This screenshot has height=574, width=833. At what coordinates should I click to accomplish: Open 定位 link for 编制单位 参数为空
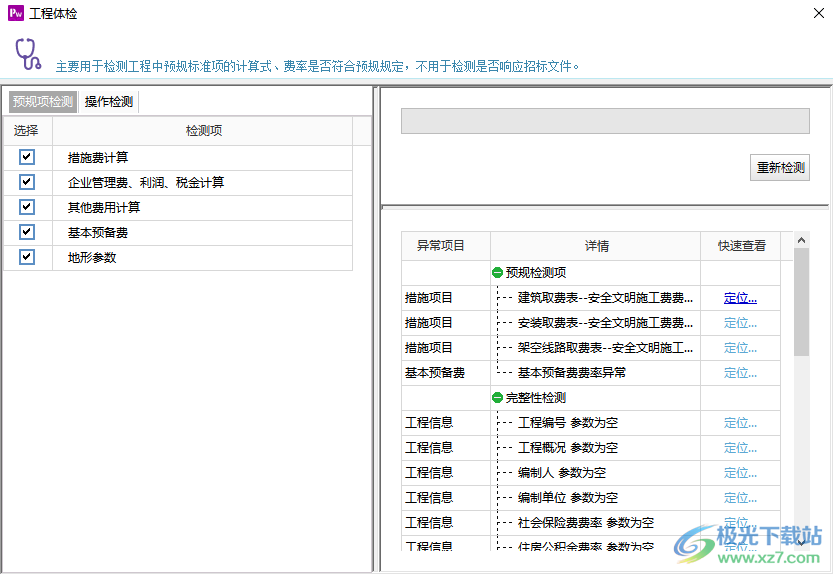click(x=740, y=498)
